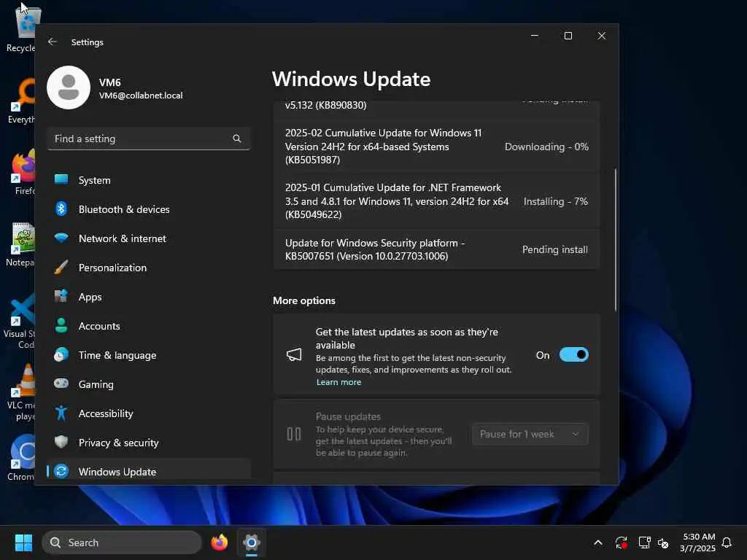
Task: Click the Windows Security platform KB5007651 entry
Action: [x=436, y=249]
